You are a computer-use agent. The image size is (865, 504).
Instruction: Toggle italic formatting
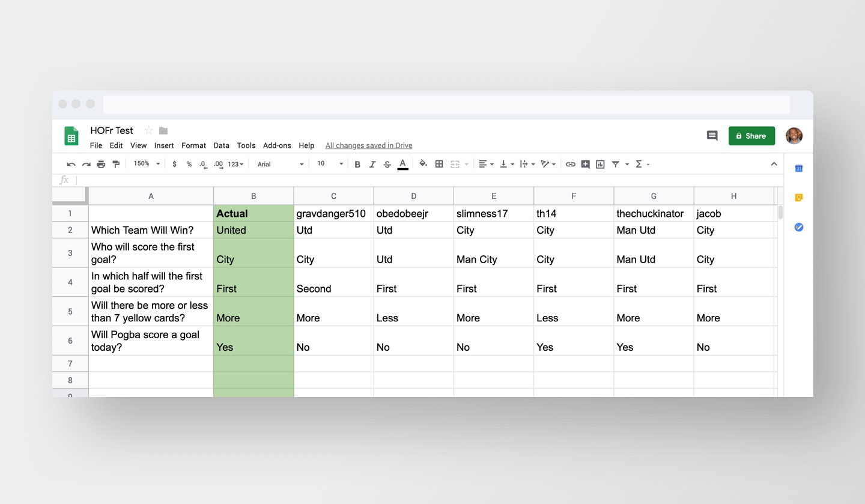(372, 164)
